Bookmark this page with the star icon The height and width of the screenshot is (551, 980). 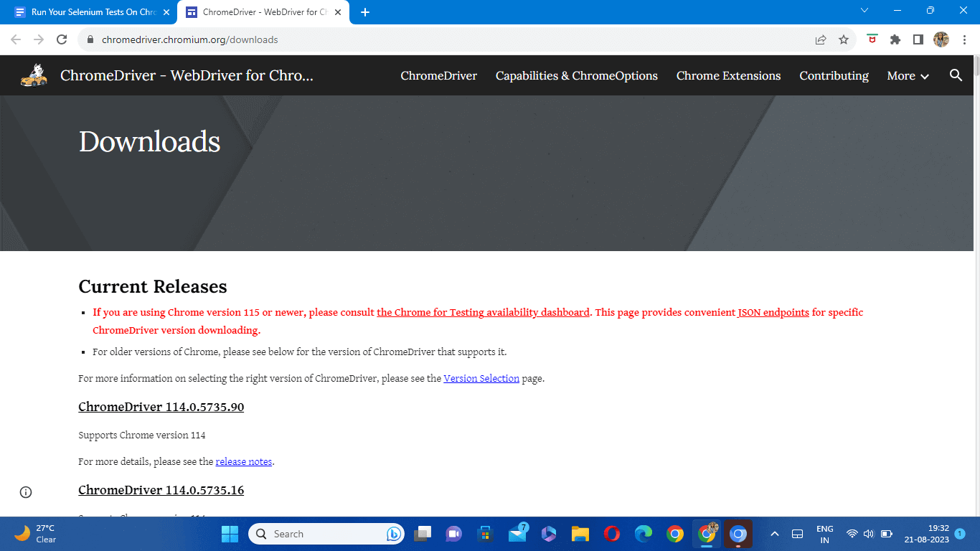coord(844,40)
